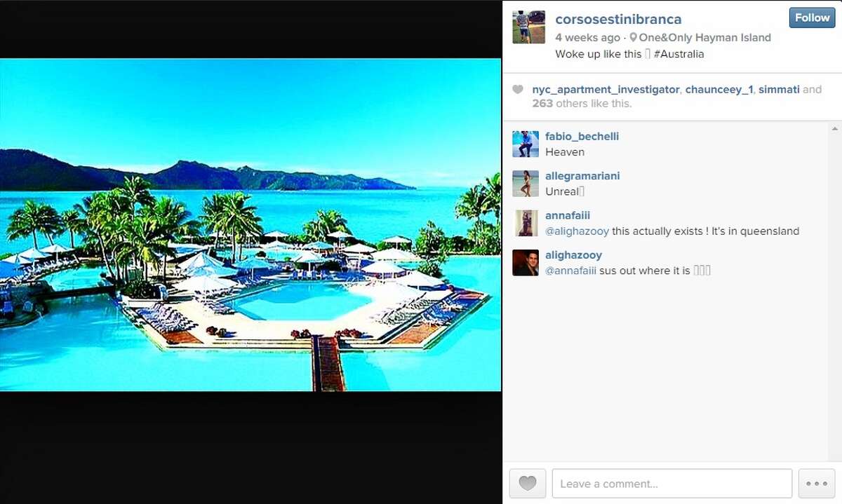Open simmati in the likes list
Image resolution: width=842 pixels, height=504 pixels.
click(x=779, y=90)
